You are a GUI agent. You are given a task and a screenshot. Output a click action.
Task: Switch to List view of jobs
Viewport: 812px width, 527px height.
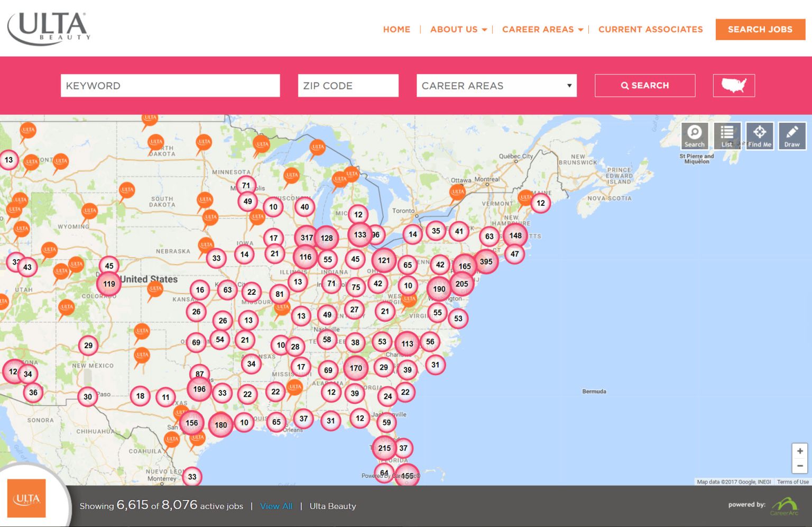pos(727,135)
